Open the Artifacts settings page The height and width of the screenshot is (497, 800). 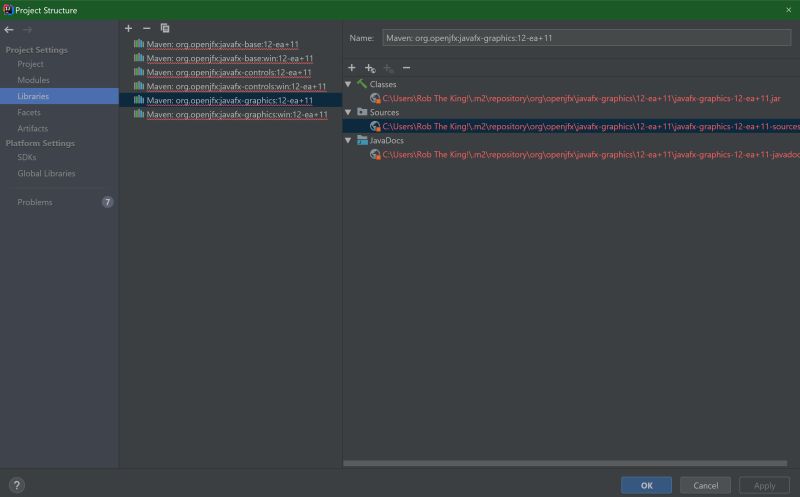point(33,129)
